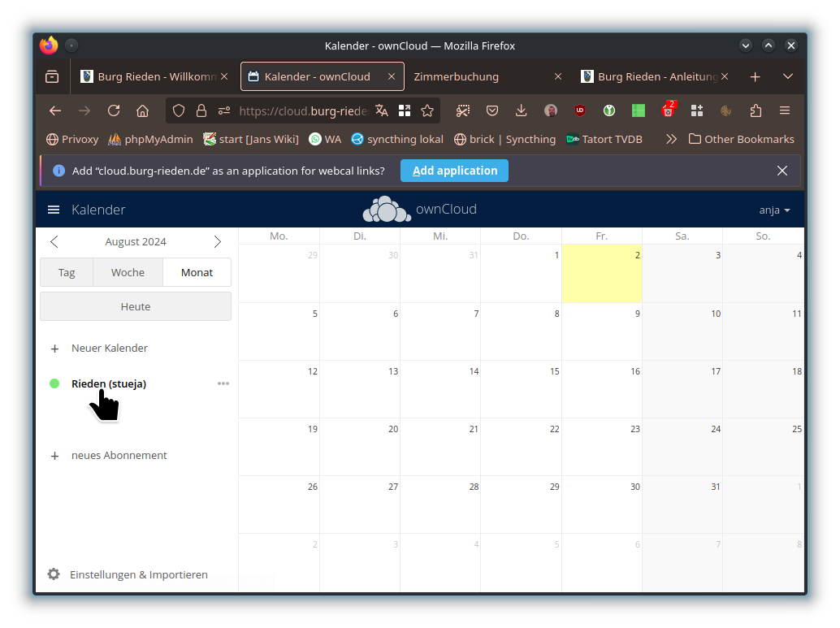Image resolution: width=840 pixels, height=628 pixels.
Task: Open three-dot options for Rieden calendar
Action: pyautogui.click(x=223, y=383)
